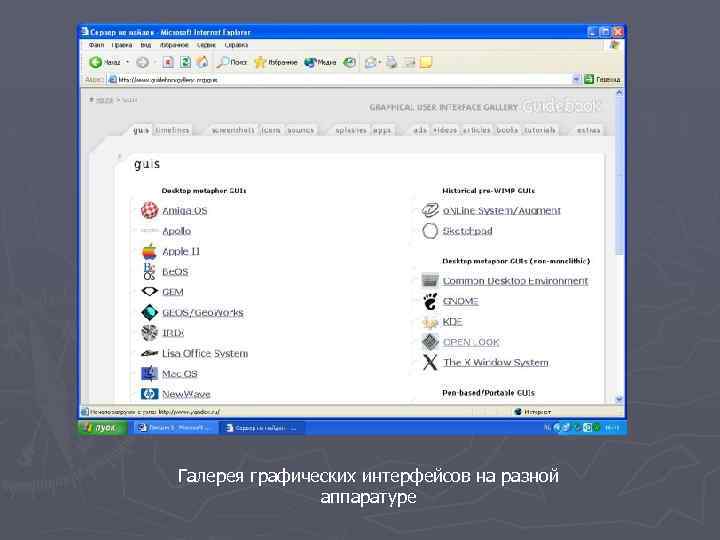This screenshot has height=540, width=720.
Task: Click the Переход go button
Action: (602, 79)
